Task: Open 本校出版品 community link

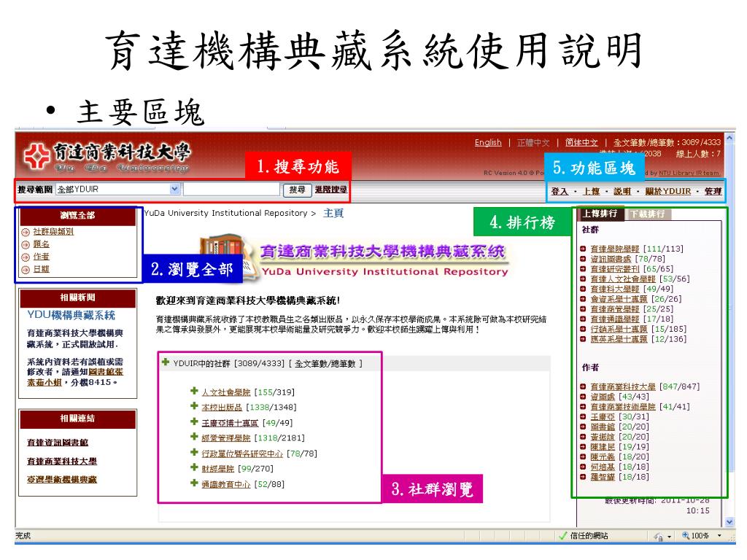Action: tap(222, 408)
